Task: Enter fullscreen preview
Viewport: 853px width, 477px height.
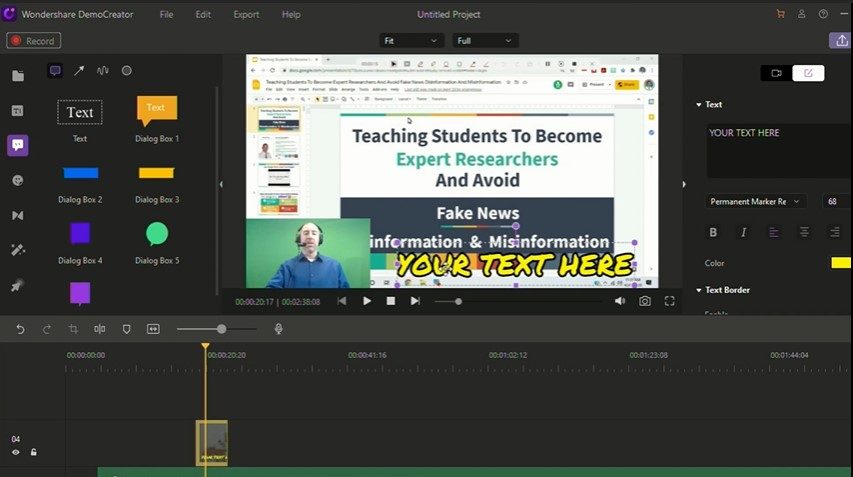Action: (x=670, y=301)
